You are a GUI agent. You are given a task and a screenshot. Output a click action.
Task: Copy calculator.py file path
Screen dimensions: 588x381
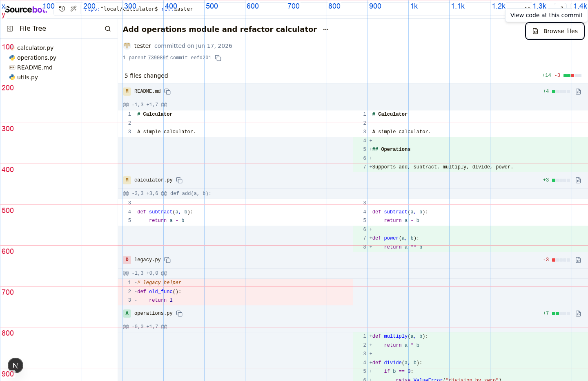click(x=179, y=180)
